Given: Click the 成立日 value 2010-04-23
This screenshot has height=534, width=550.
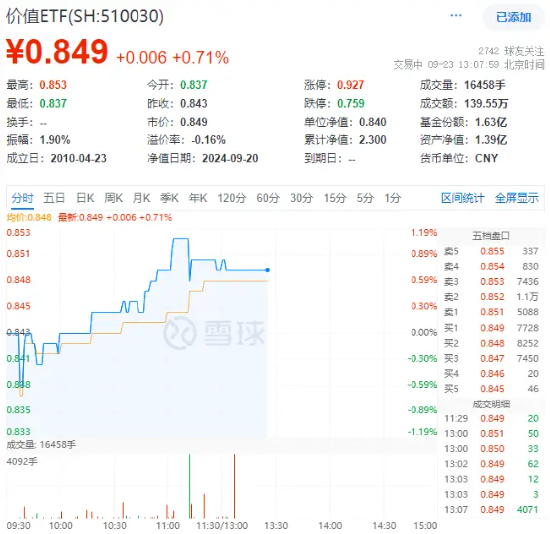Looking at the screenshot, I should (79, 159).
